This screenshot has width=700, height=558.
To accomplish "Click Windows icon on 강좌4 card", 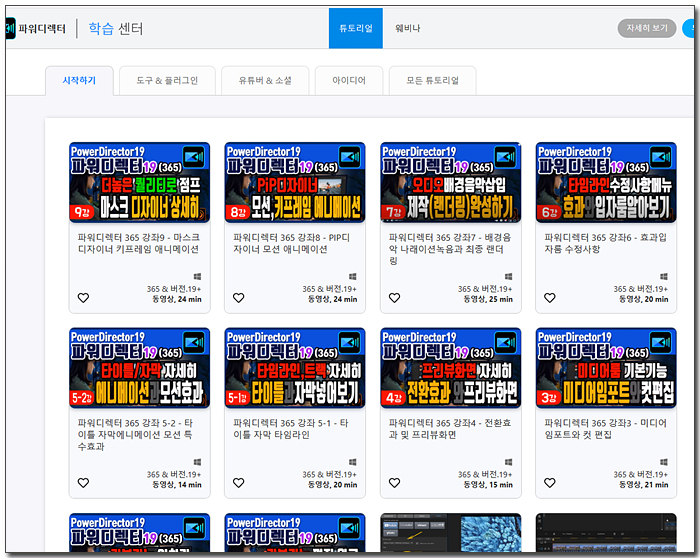I will (x=508, y=462).
